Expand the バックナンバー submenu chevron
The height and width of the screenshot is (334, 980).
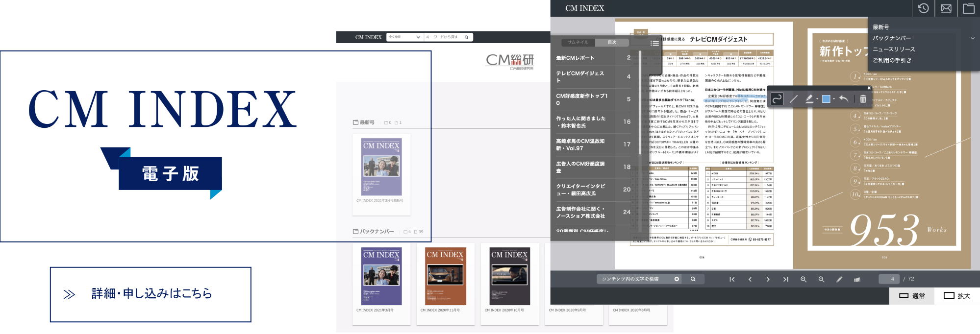pos(973,38)
